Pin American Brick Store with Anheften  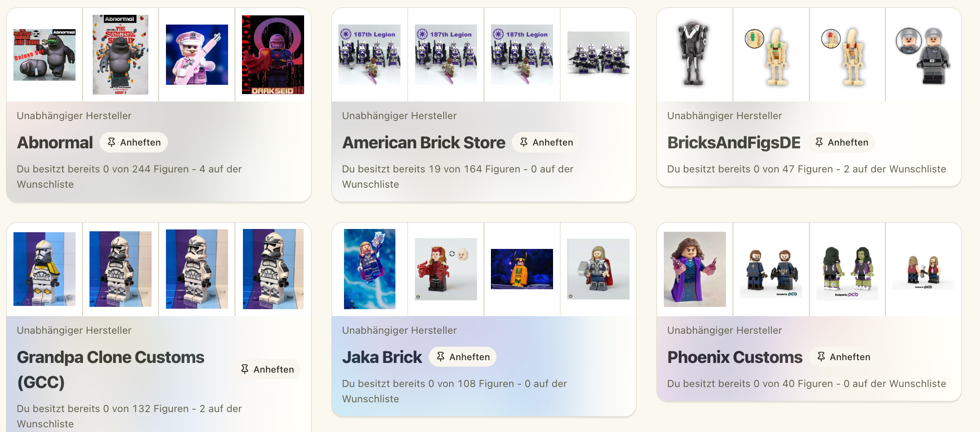(x=546, y=142)
